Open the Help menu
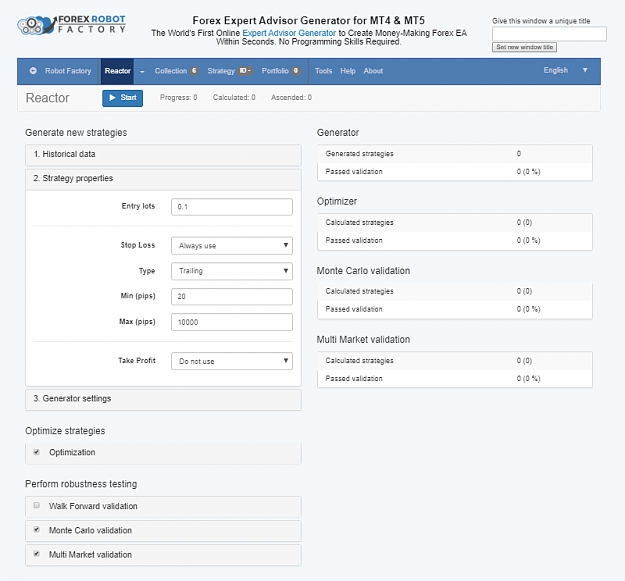This screenshot has width=625, height=581. (x=348, y=71)
